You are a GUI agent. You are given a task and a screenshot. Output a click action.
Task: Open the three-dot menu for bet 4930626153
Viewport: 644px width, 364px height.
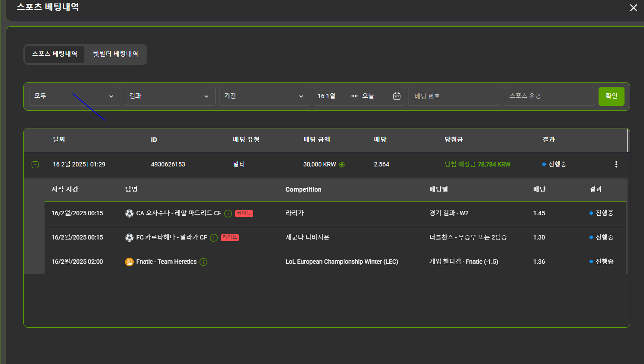(x=616, y=164)
